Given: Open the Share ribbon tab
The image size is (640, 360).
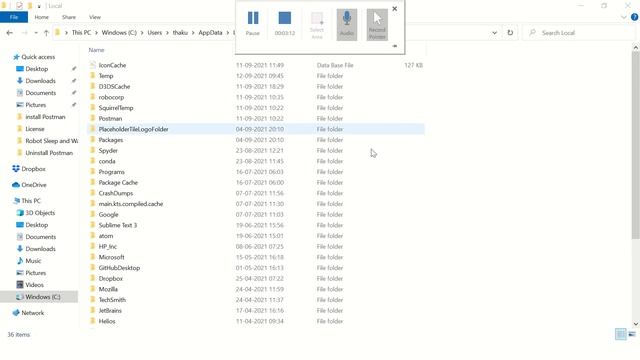Looking at the screenshot, I should tap(69, 17).
